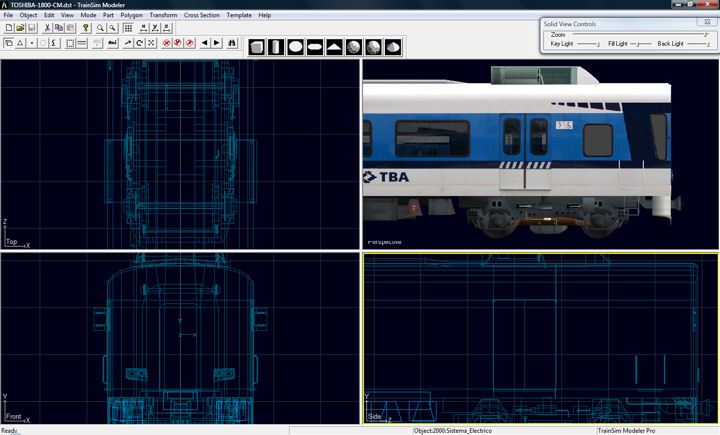The image size is (720, 435).
Task: Open the Polygon menu
Action: coord(131,16)
